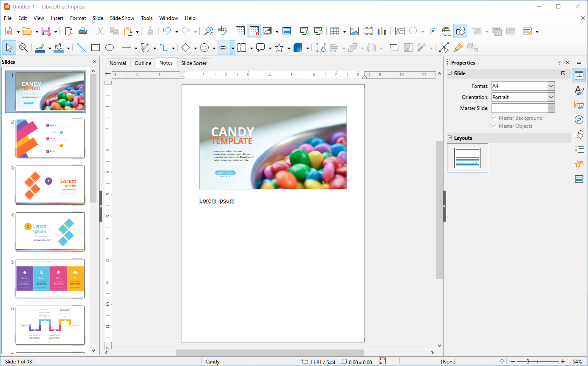This screenshot has height=366, width=588.
Task: Select the Ellipse shape tool
Action: pos(110,48)
